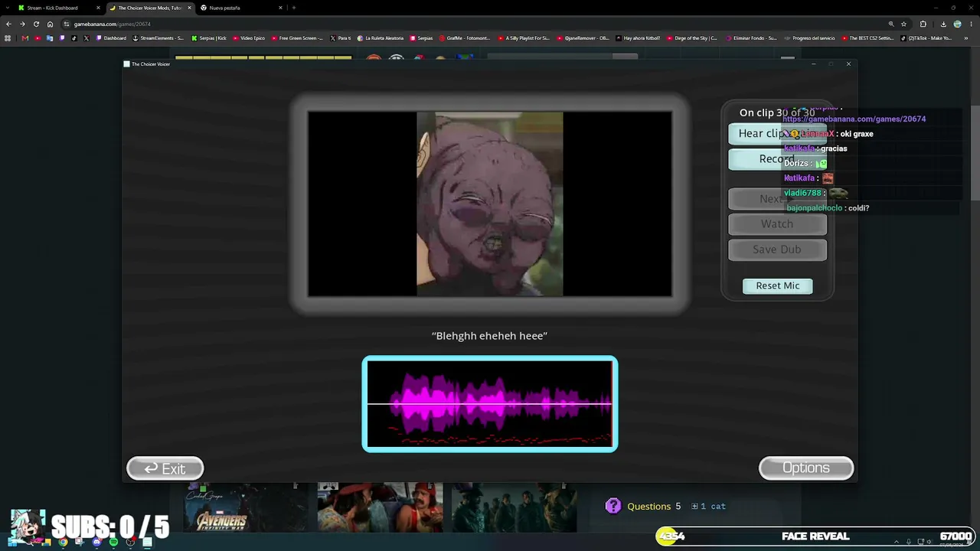Open the Gmail bookmark

click(x=25, y=38)
